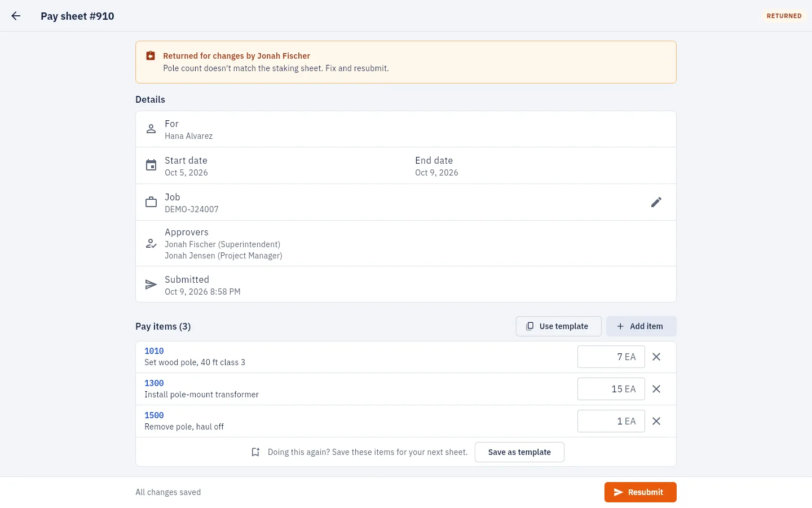The width and height of the screenshot is (812, 508).
Task: Click the person icon beside For
Action: point(151,129)
